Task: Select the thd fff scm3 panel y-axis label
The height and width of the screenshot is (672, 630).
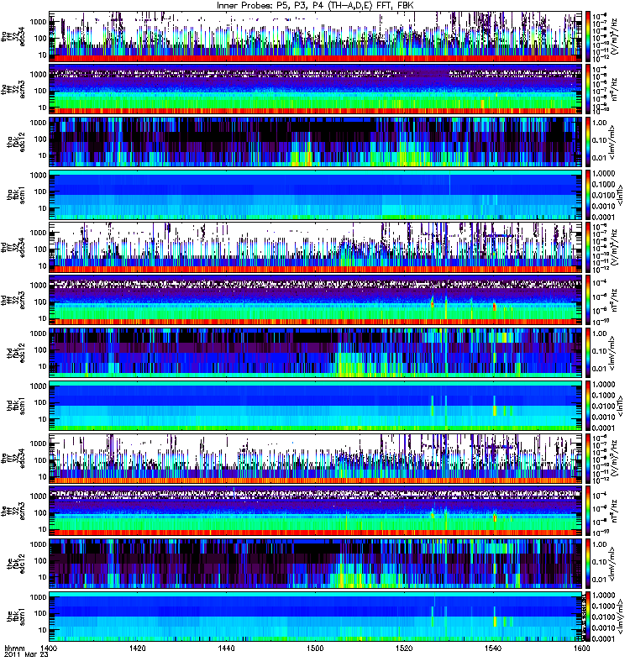Action: pyautogui.click(x=13, y=301)
